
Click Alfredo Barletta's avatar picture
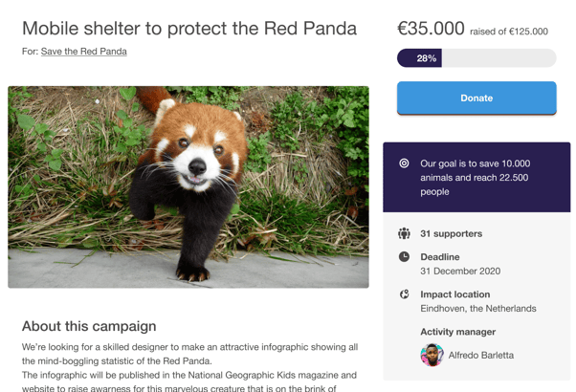[432, 355]
